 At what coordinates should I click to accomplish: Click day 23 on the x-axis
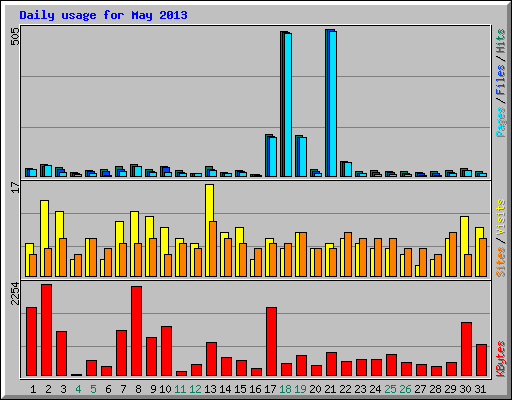click(x=360, y=389)
